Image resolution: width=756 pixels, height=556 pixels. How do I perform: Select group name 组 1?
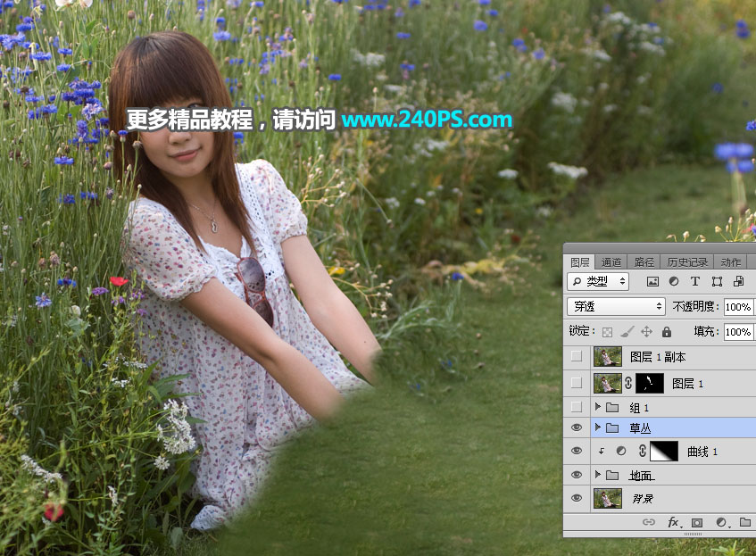point(639,408)
